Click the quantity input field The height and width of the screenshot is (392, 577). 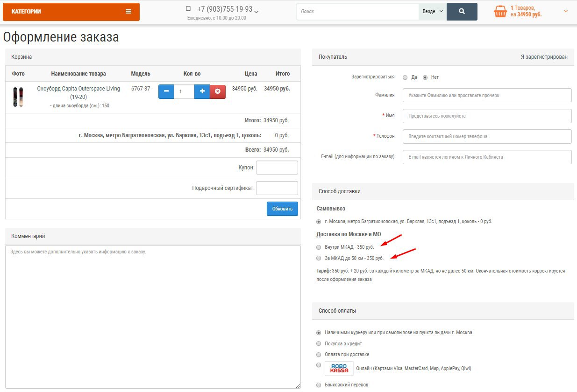click(x=184, y=91)
